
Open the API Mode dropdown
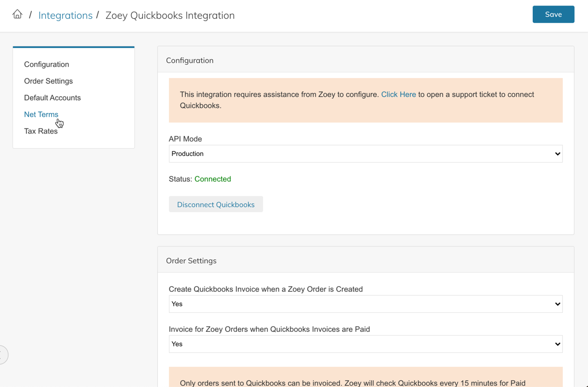[366, 154]
